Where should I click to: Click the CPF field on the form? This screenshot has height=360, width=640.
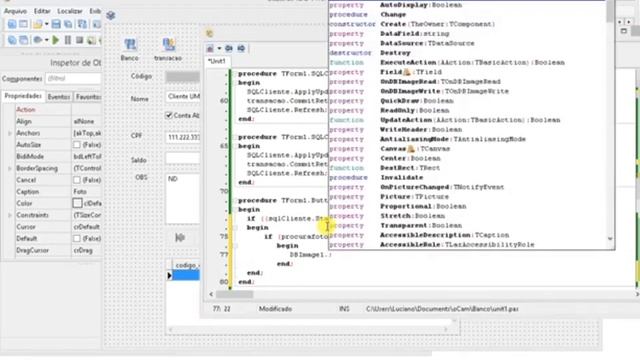pos(182,137)
